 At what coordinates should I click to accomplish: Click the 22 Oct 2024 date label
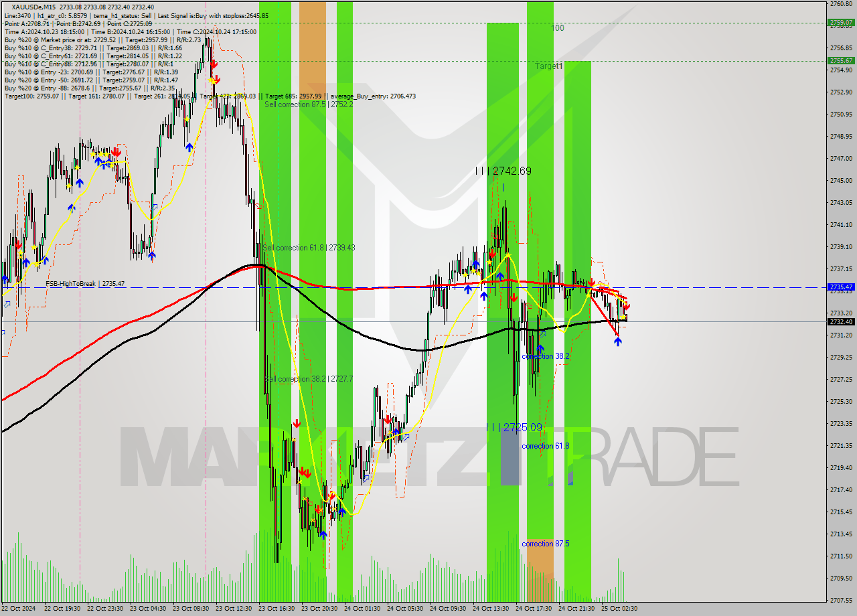pos(19,609)
